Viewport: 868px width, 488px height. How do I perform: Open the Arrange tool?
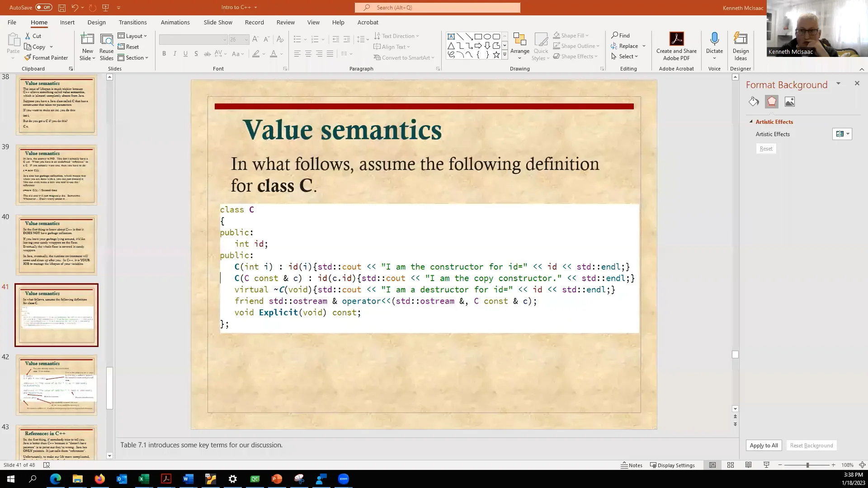pos(520,45)
